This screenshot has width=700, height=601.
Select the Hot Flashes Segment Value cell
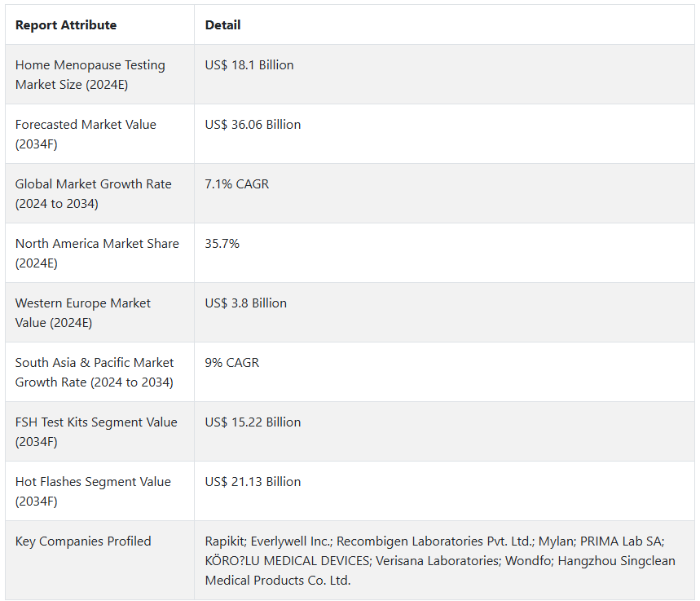click(x=93, y=491)
